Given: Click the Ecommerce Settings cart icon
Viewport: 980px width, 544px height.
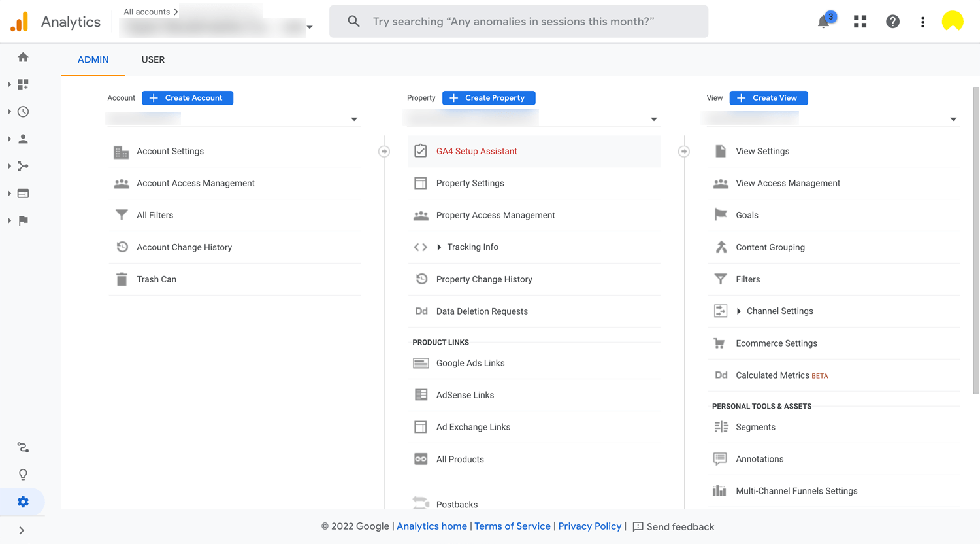Looking at the screenshot, I should [x=719, y=343].
